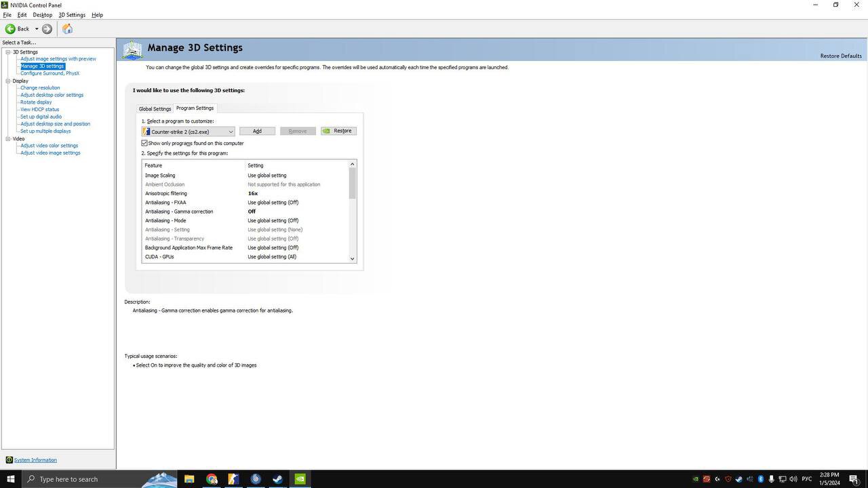The width and height of the screenshot is (868, 488).
Task: Open the 3D Settings menu
Action: point(72,15)
